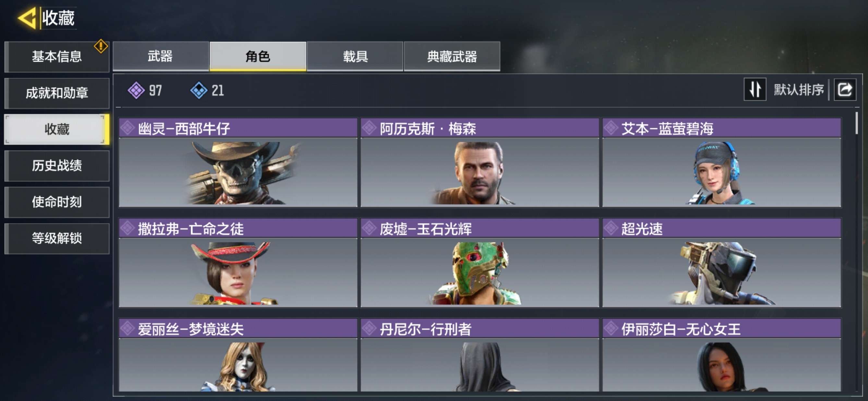This screenshot has height=401, width=868.
Task: Select the 阿历克斯·梅森 character card
Action: [479, 163]
